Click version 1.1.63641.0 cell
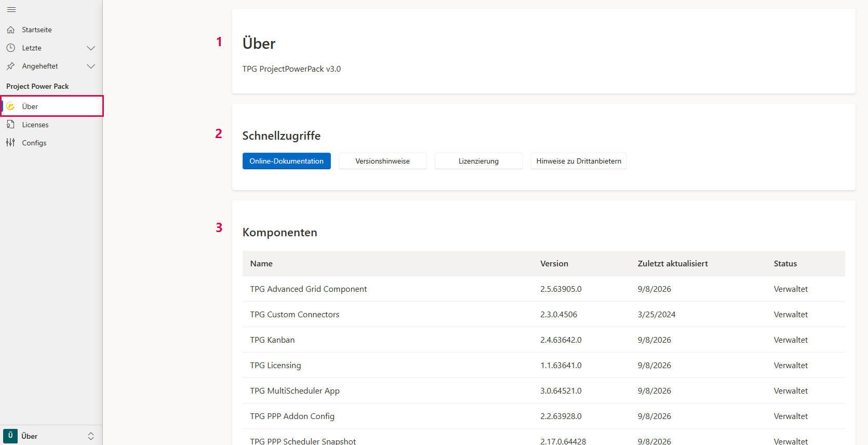Viewport: 868px width, 445px height. point(561,366)
